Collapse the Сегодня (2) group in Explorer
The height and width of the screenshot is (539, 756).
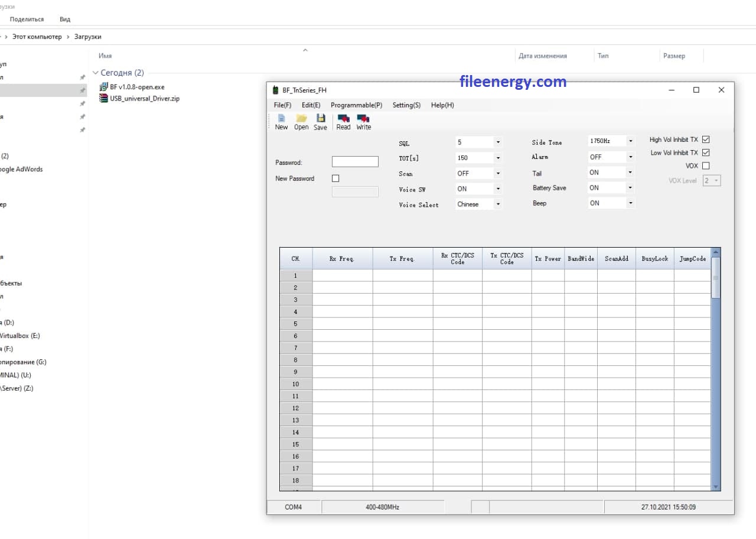click(x=96, y=73)
